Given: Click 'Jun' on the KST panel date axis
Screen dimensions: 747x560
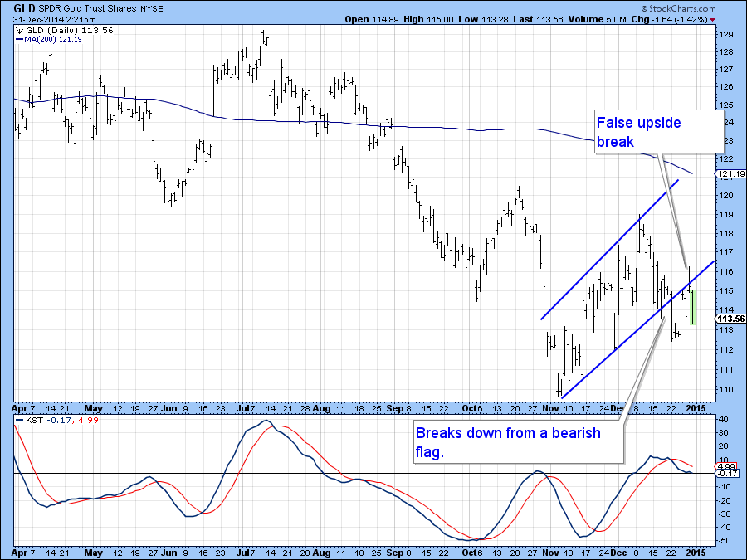Looking at the screenshot, I should pyautogui.click(x=169, y=553).
